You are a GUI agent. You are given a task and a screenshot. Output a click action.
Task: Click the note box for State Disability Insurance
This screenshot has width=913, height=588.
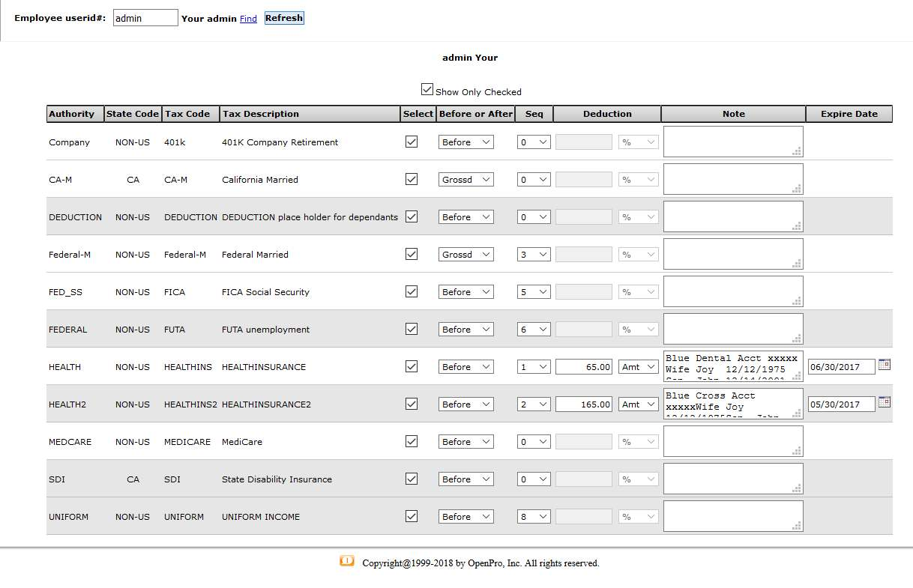(732, 479)
